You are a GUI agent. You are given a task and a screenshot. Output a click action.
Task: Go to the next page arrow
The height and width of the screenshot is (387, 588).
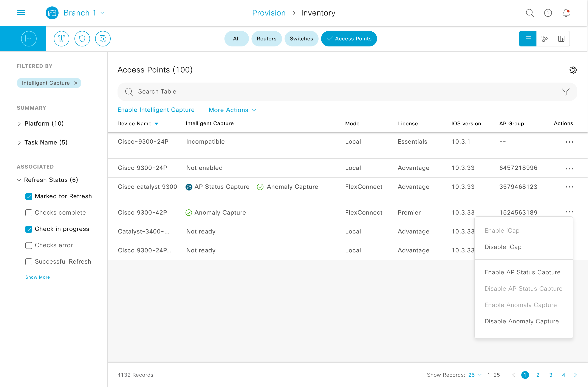[575, 375]
